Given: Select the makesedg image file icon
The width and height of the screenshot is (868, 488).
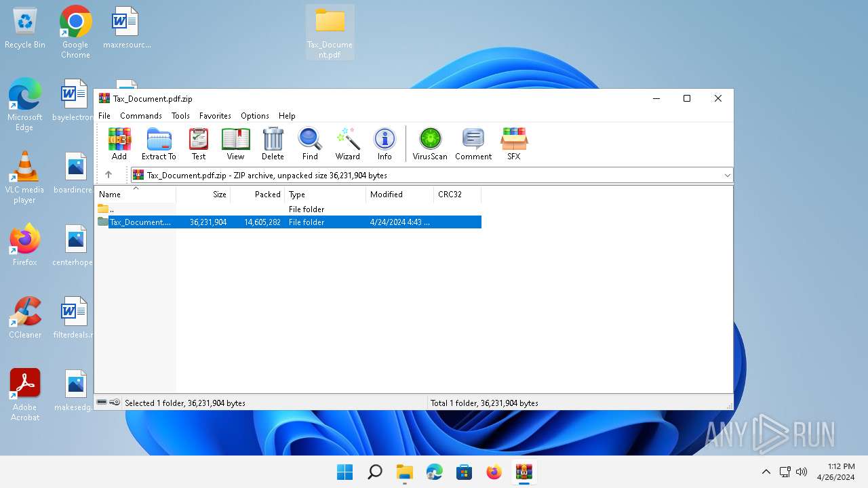Looking at the screenshot, I should (x=74, y=390).
